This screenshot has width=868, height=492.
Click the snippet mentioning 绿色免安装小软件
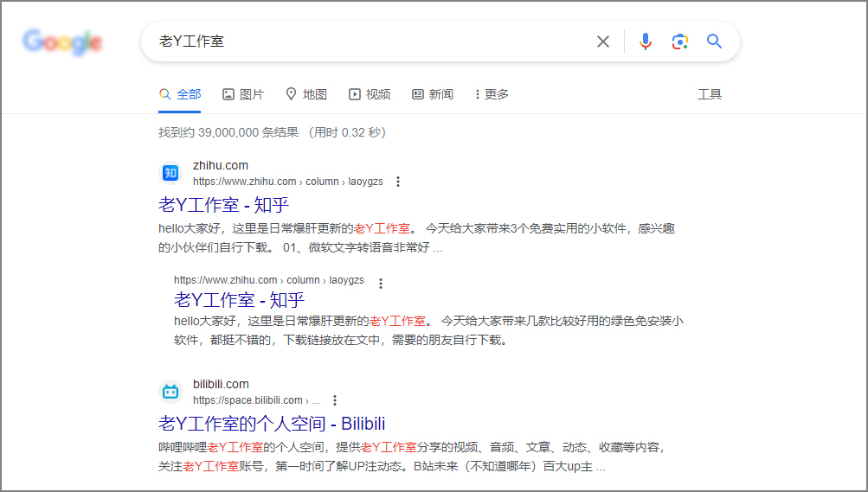(428, 330)
